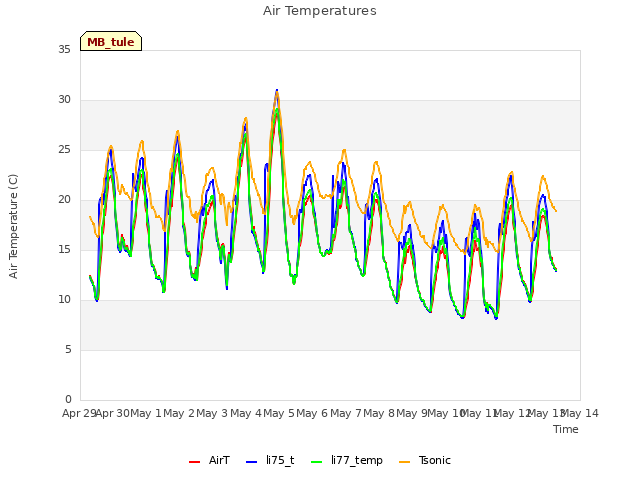Click the May 2 x-axis tick label
This screenshot has height=480, width=640.
(179, 413)
